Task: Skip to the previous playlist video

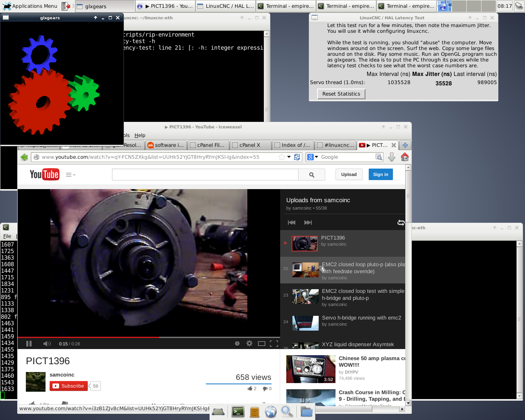Action: 292,222
